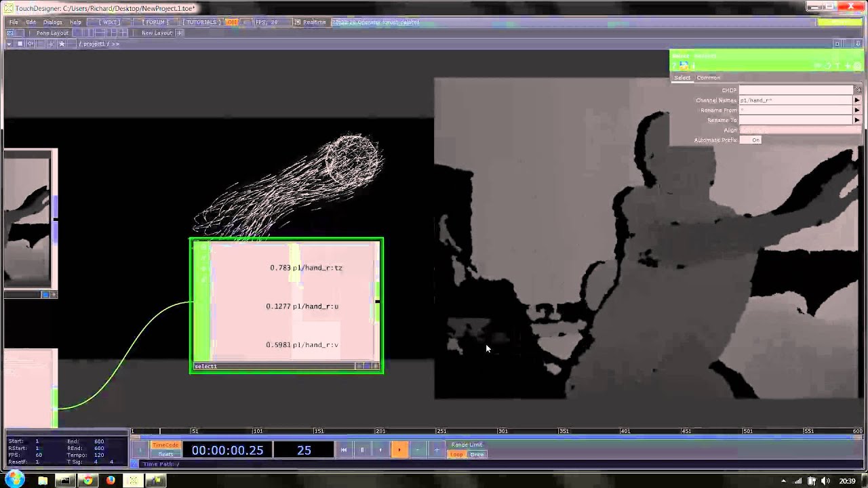
Task: Click the volume icon in the system tray
Action: tap(826, 481)
